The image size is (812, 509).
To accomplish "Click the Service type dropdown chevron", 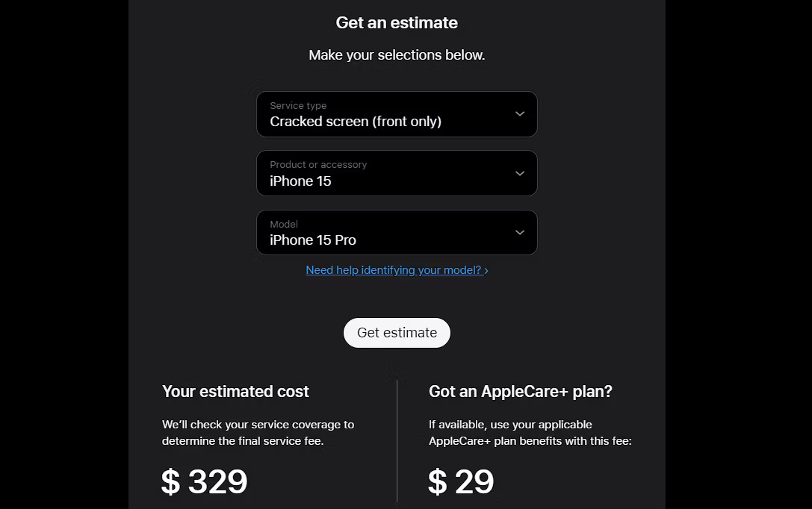I will pyautogui.click(x=520, y=113).
